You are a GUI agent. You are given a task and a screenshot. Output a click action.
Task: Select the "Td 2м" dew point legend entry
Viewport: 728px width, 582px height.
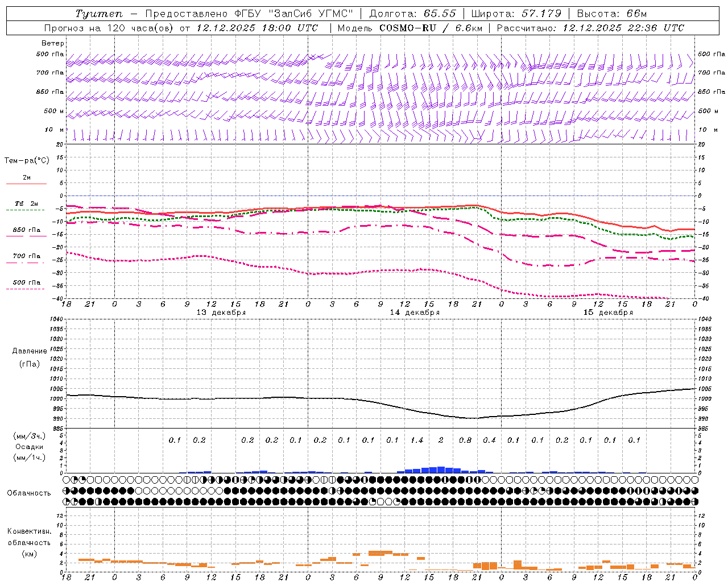[x=26, y=203]
